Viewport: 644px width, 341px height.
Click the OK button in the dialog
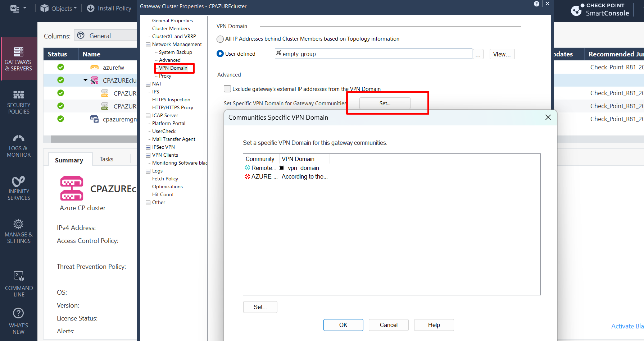(x=343, y=325)
